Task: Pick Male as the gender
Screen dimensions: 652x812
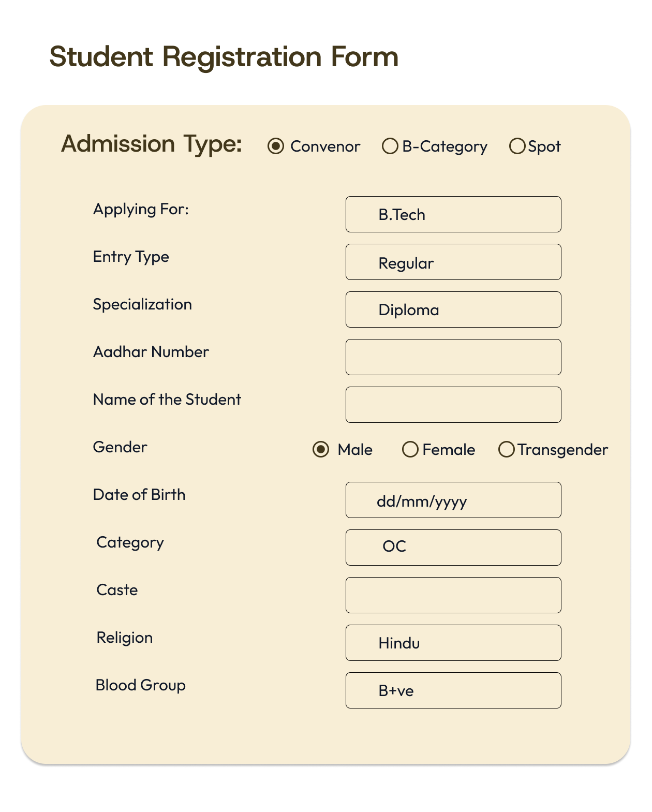Action: click(321, 449)
